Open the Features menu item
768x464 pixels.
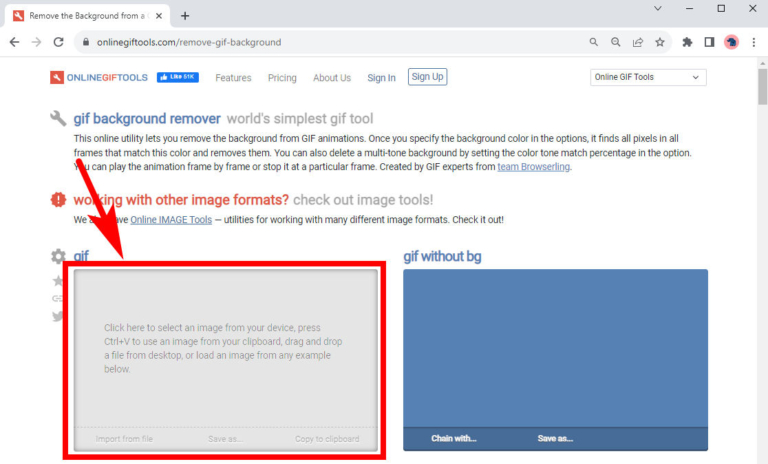(x=233, y=78)
